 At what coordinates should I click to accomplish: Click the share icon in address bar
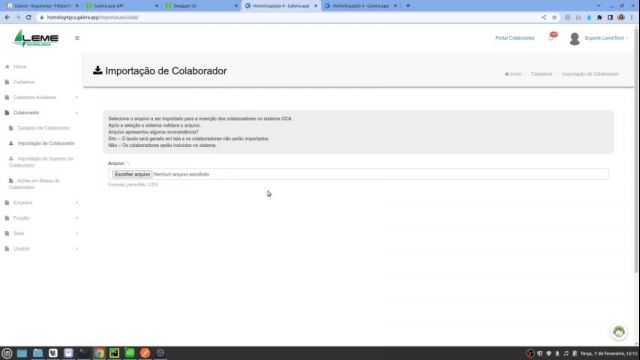click(x=544, y=18)
